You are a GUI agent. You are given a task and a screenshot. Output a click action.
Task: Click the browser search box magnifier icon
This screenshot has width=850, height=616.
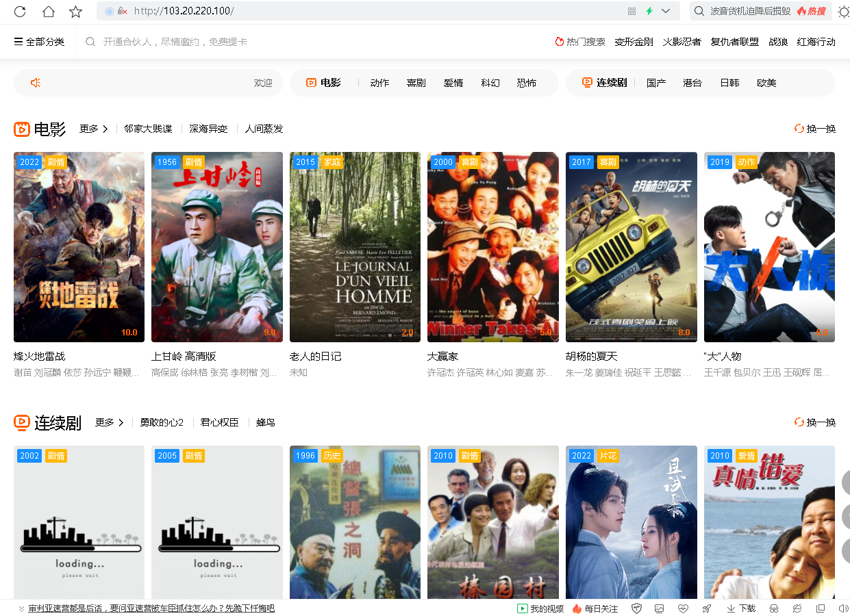(699, 11)
